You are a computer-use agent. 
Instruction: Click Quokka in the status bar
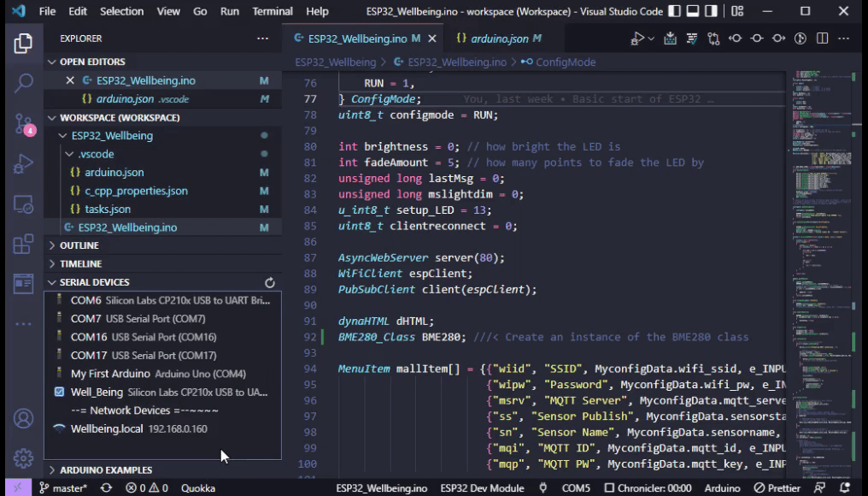[x=198, y=488]
